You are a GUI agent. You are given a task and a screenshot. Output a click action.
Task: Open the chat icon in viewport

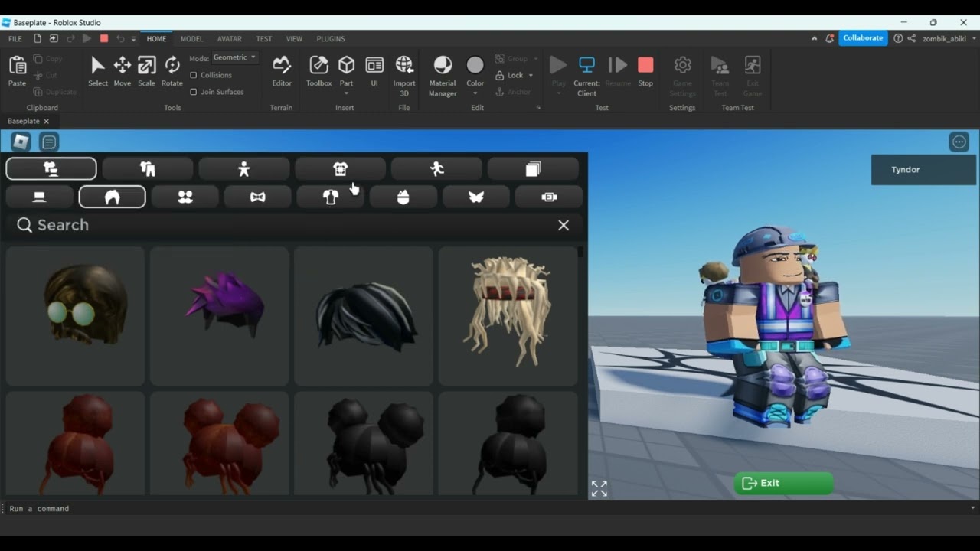tap(49, 142)
